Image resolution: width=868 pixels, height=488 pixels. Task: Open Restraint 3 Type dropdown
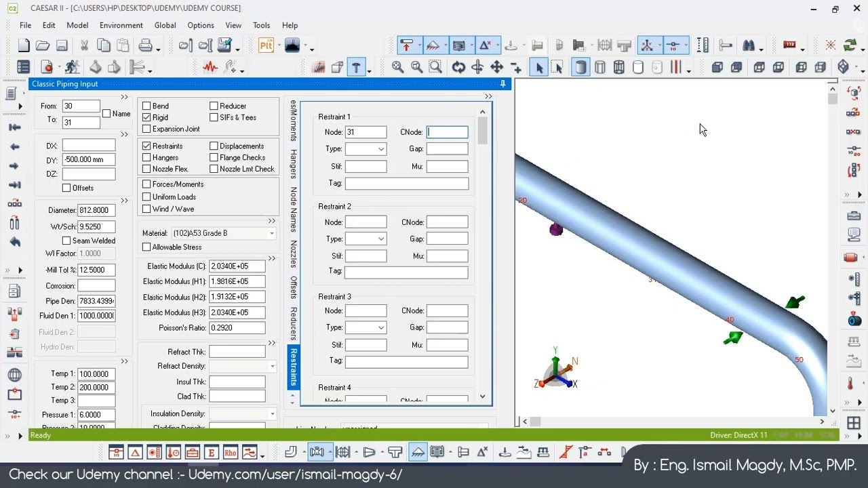(381, 327)
